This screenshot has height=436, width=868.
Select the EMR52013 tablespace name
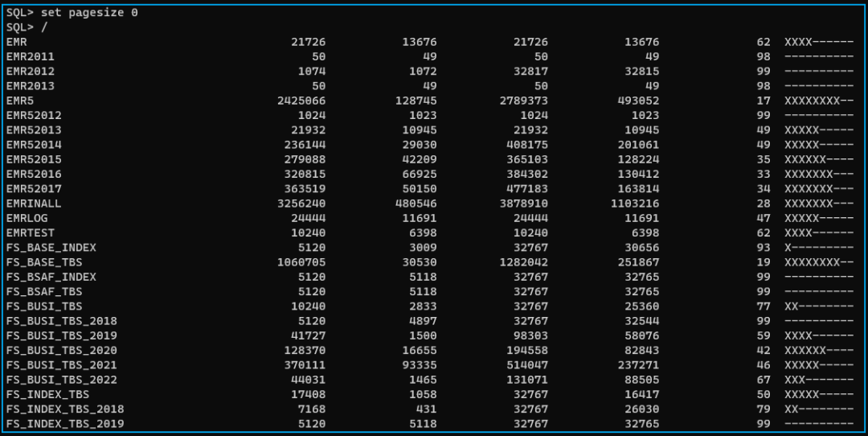(x=34, y=130)
